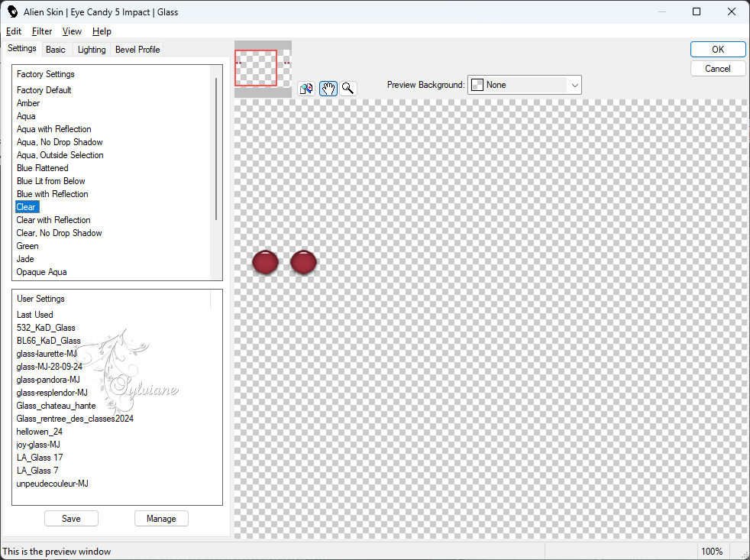
Task: Select Aqua, Outside Selection preset
Action: tap(60, 154)
